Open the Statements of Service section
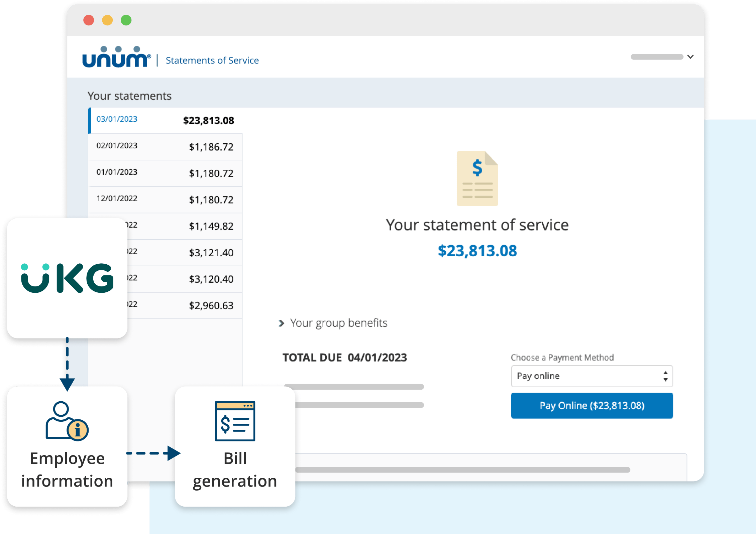Image resolution: width=756 pixels, height=534 pixels. pyautogui.click(x=212, y=60)
